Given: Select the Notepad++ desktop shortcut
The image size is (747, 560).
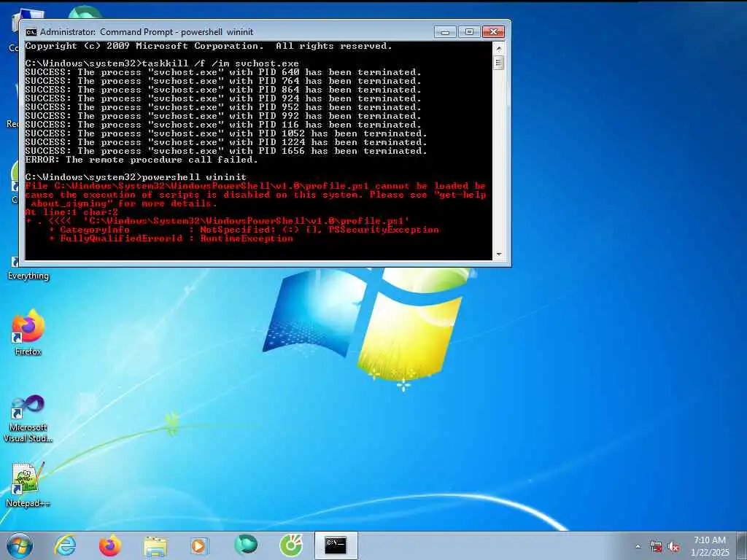Looking at the screenshot, I should pos(28,485).
